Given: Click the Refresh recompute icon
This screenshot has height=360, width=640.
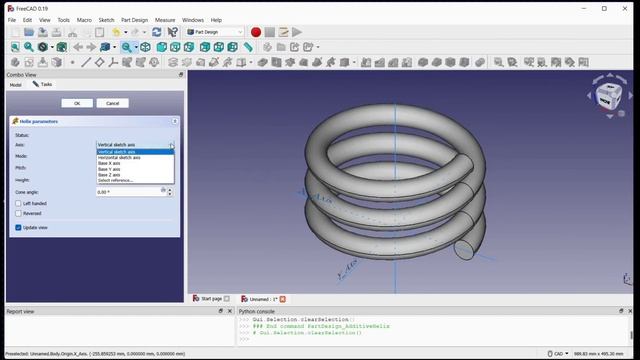Looking at the screenshot, I should (x=156, y=32).
